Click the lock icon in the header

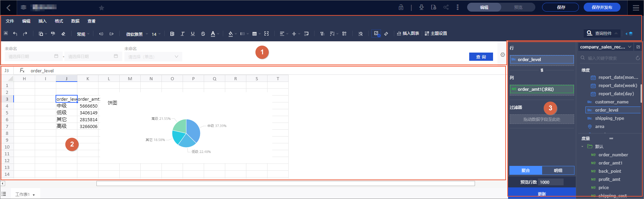(x=401, y=7)
